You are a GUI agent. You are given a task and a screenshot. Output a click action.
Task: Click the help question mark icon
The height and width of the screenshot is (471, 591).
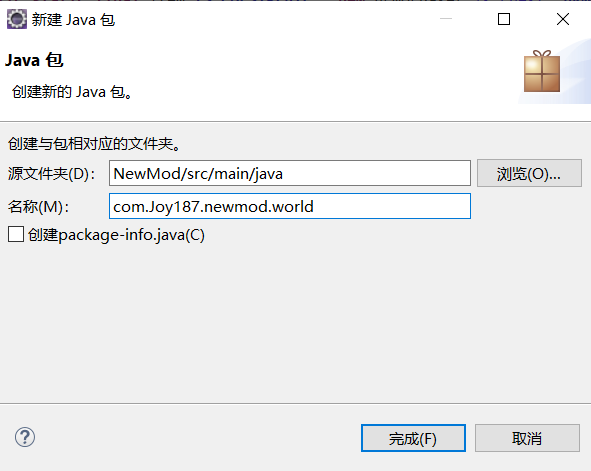point(25,437)
